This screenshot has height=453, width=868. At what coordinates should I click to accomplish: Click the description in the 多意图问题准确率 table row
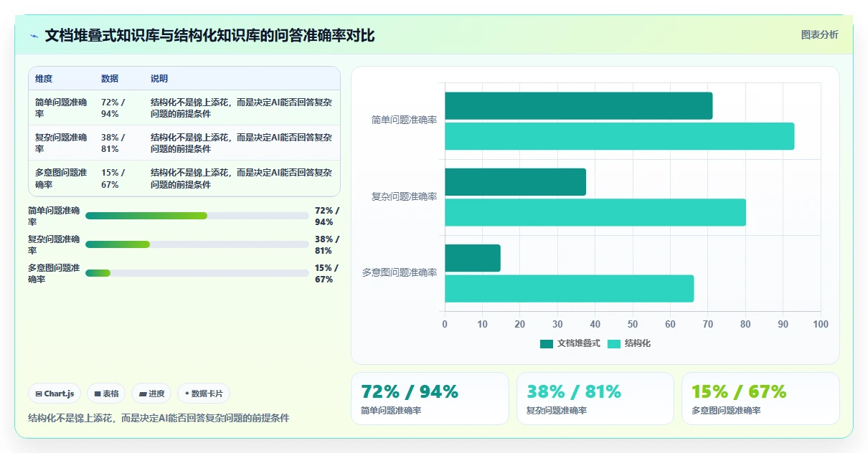[241, 178]
